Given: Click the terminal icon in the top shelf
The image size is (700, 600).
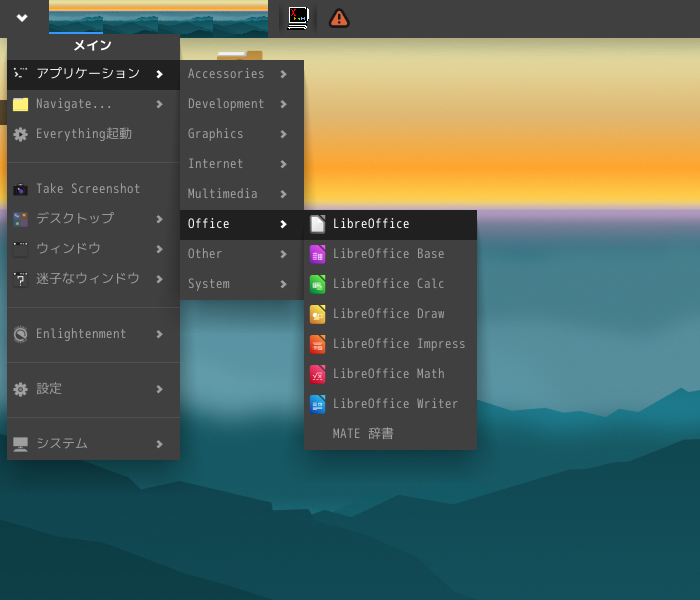Looking at the screenshot, I should (298, 18).
